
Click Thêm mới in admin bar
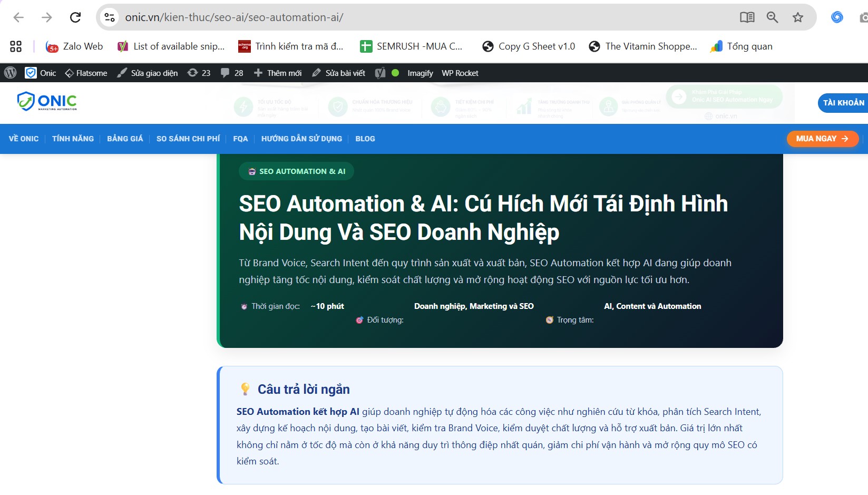(278, 73)
